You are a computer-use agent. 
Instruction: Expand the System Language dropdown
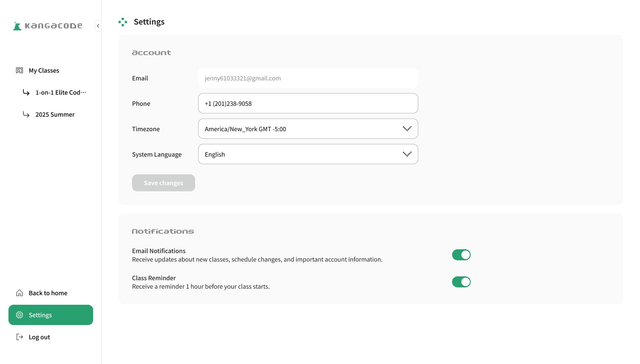coord(308,154)
